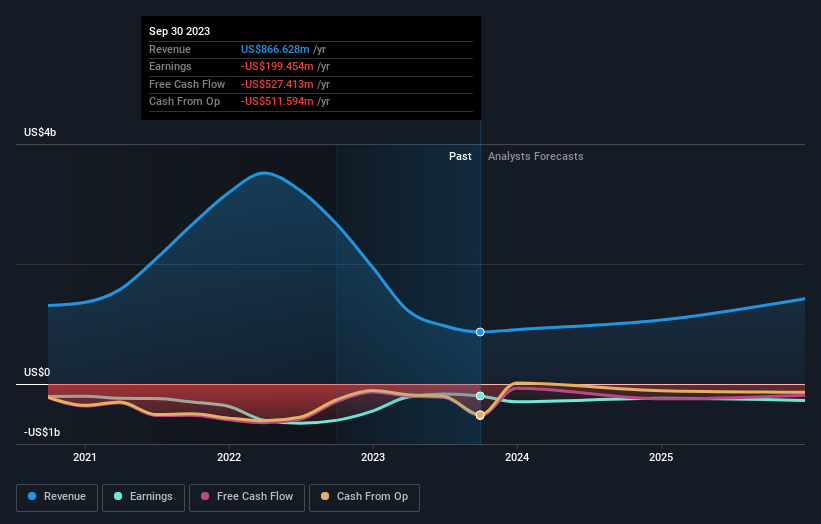This screenshot has width=821, height=524.
Task: Click the -US$527.413m free cash flow value
Action: click(x=277, y=84)
